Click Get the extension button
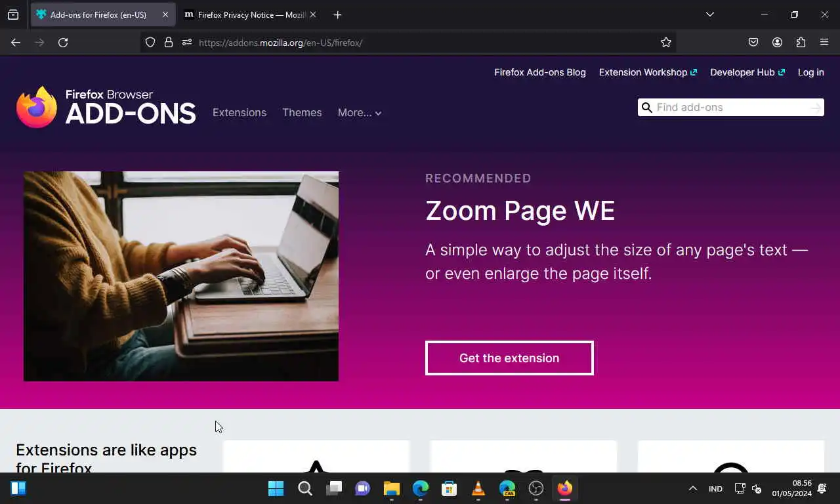 pos(509,358)
